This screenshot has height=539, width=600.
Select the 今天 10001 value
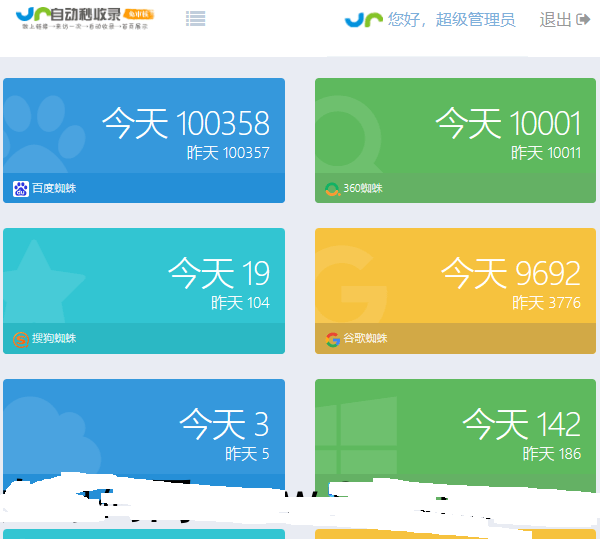(508, 123)
